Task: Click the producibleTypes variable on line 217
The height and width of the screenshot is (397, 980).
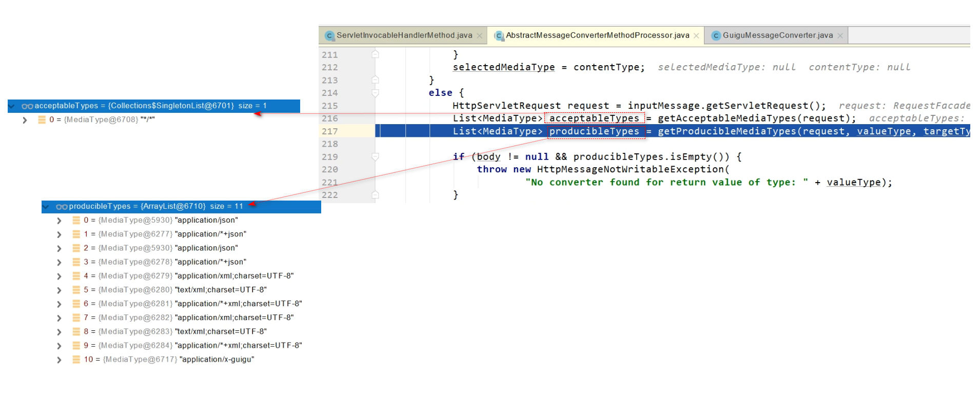Action: click(x=594, y=131)
